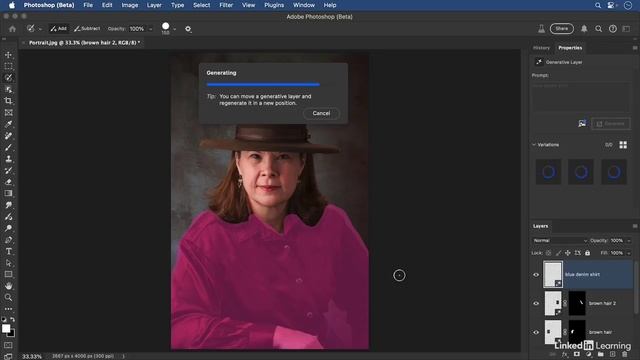Viewport: 640px width, 360px height.
Task: Select the Crop tool
Action: click(8, 101)
